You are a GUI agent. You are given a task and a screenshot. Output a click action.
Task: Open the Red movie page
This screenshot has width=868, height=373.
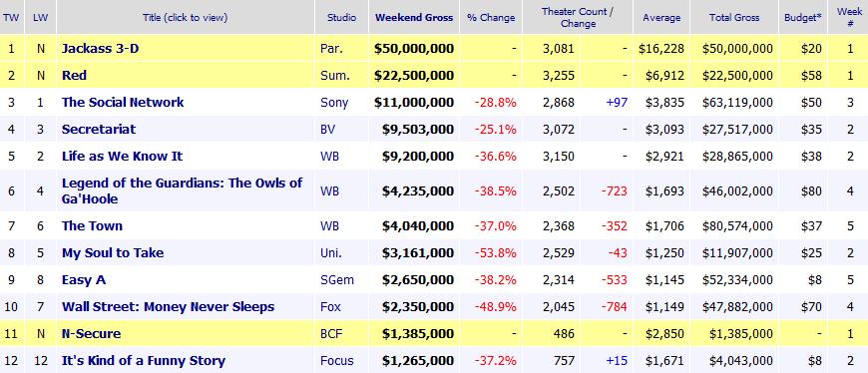pos(74,75)
